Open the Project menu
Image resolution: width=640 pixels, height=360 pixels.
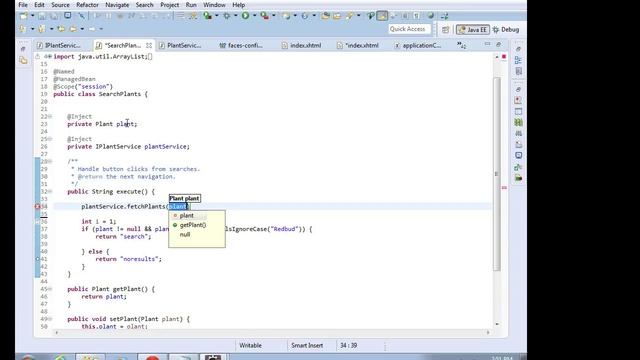(169, 5)
